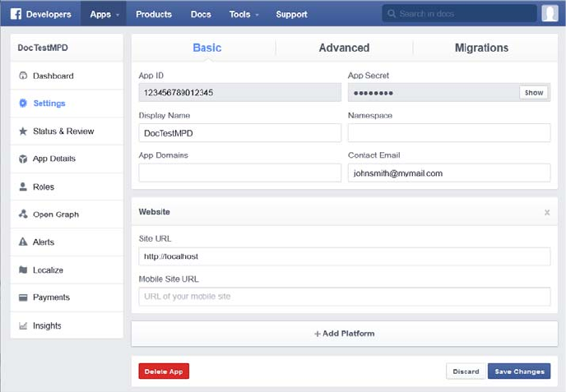Open the Roles section

tap(67, 187)
